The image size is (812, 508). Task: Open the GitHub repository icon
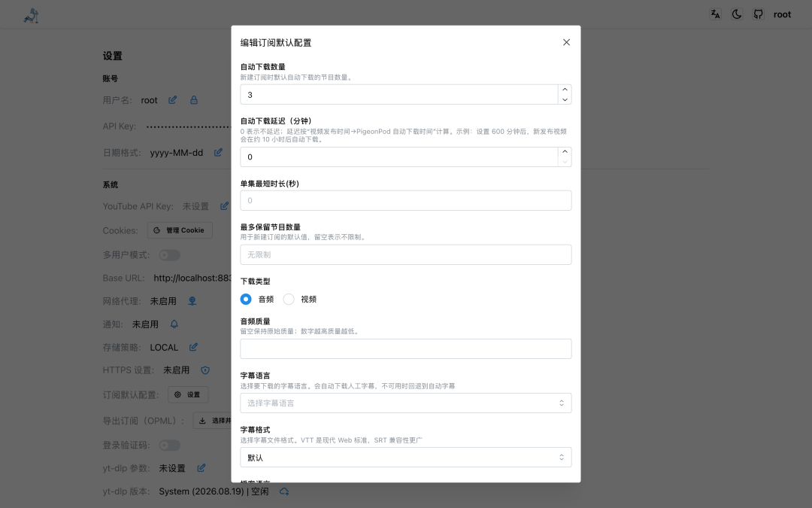point(758,14)
